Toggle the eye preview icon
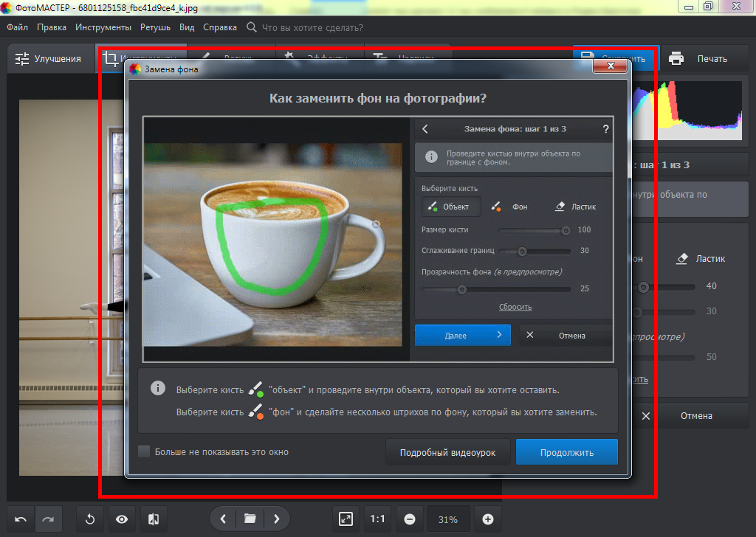Image resolution: width=756 pixels, height=537 pixels. 122,519
